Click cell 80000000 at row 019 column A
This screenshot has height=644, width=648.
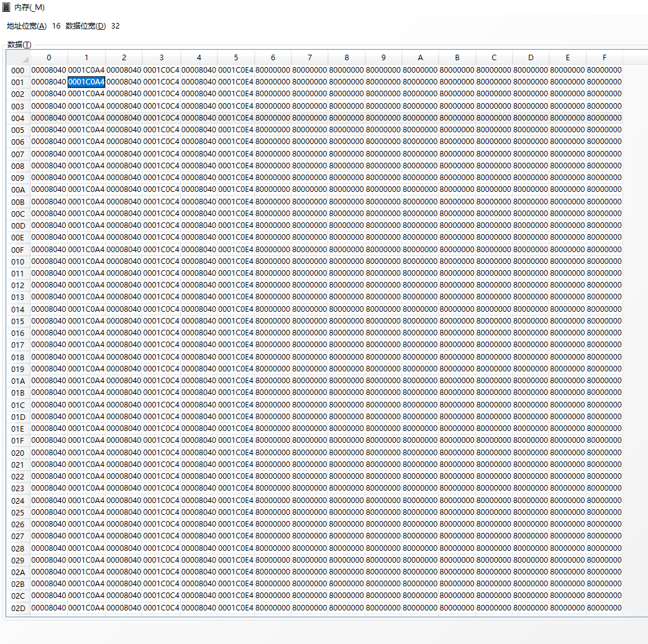pyautogui.click(x=420, y=369)
